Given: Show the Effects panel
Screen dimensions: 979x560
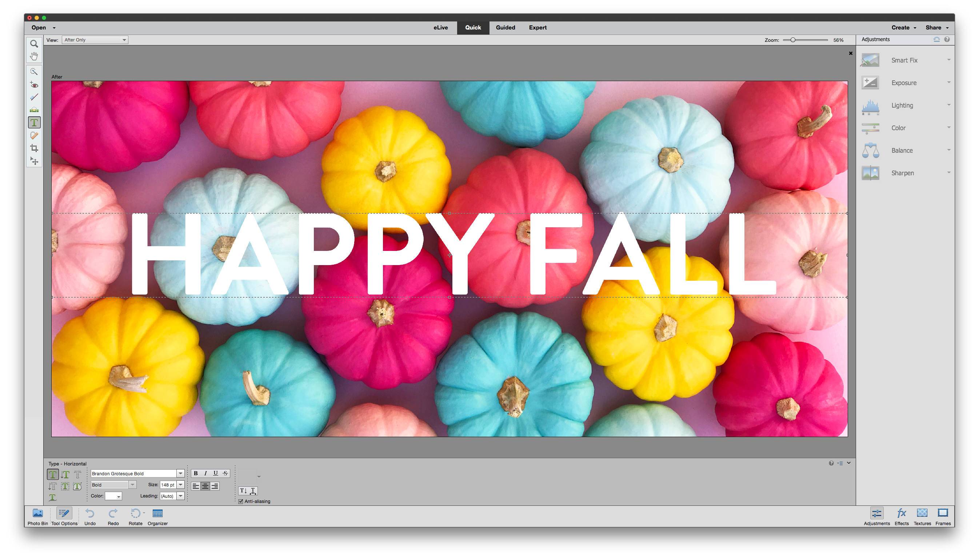Looking at the screenshot, I should 901,516.
